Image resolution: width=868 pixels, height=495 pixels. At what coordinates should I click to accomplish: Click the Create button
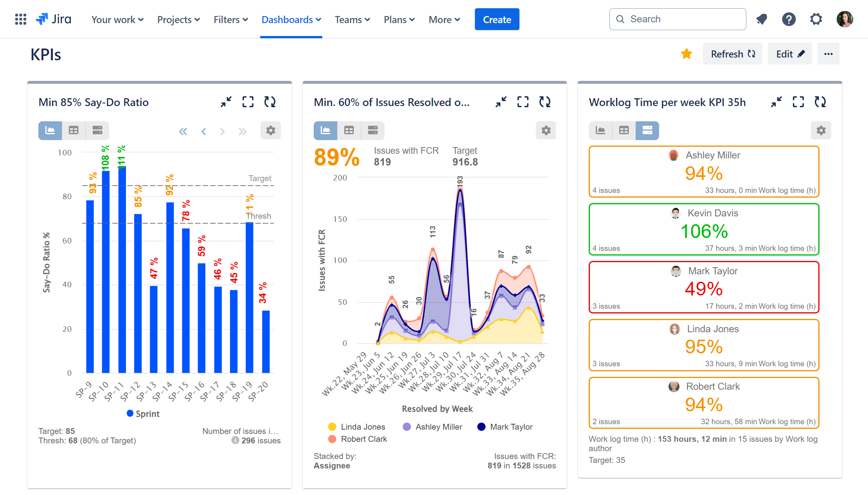[497, 19]
